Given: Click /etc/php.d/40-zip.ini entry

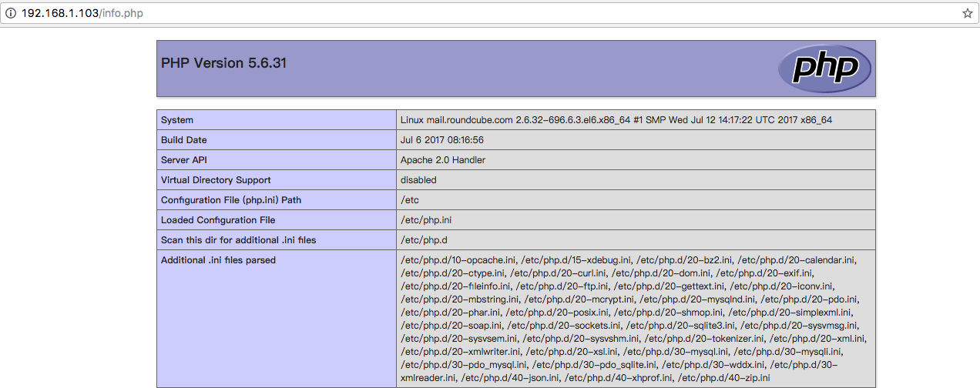Looking at the screenshot, I should pos(723,378).
